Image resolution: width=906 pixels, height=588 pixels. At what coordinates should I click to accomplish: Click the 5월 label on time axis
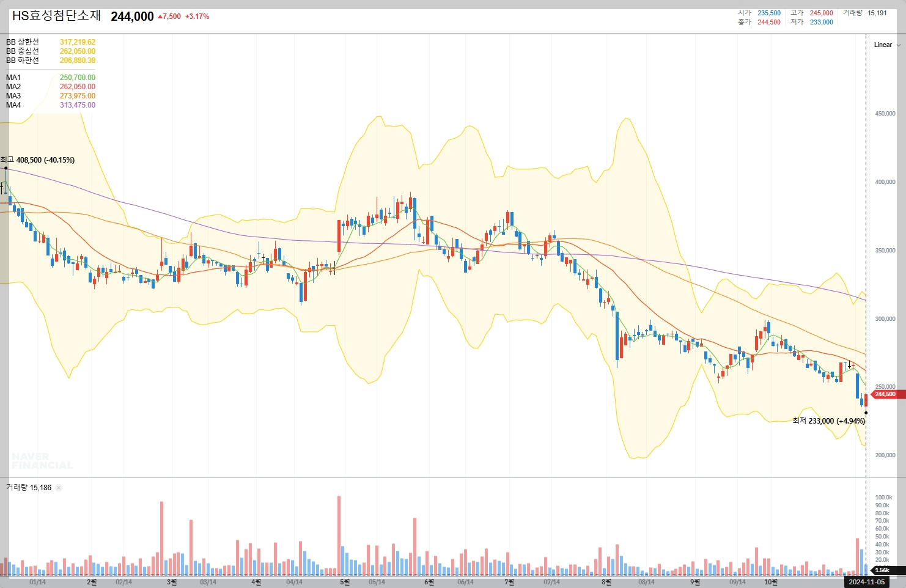pos(345,582)
